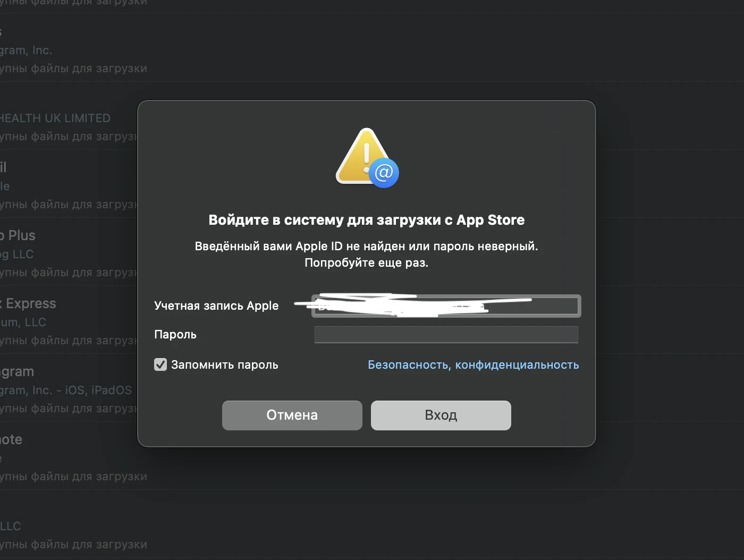
Task: Select HEALTH UK LIMITED in the background list
Action: (x=55, y=118)
